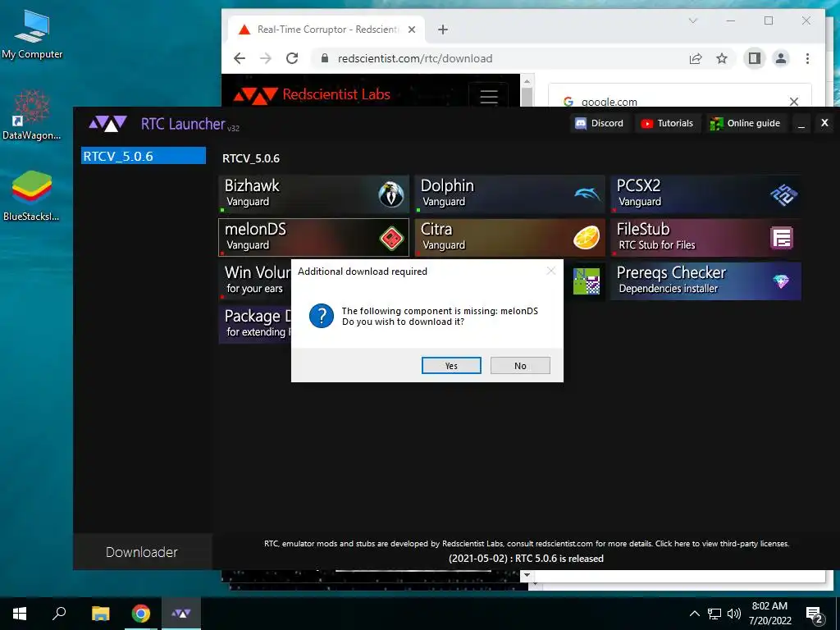Open the Win Volume tile
Image resolution: width=840 pixels, height=630 pixels.
click(x=255, y=281)
